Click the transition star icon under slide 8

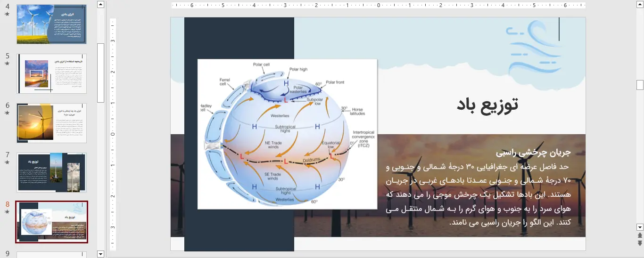click(7, 212)
